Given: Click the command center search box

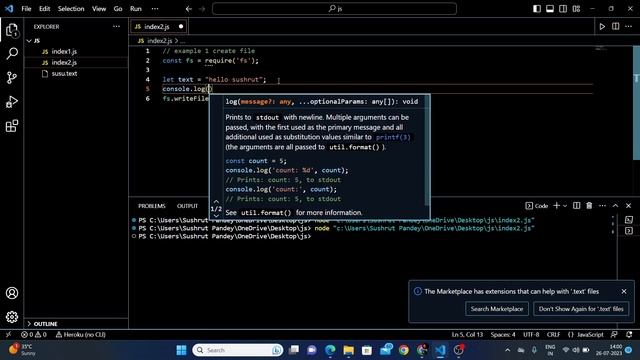Looking at the screenshot, I should tap(334, 9).
